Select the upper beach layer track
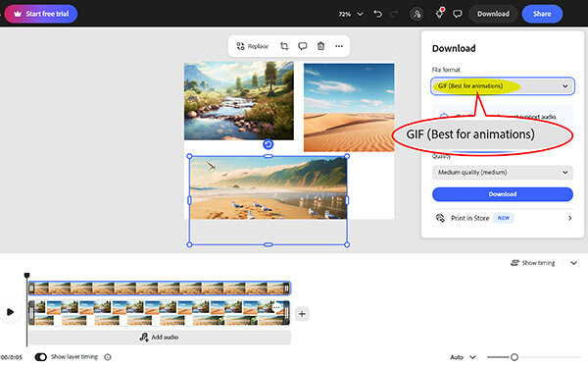 [159, 288]
